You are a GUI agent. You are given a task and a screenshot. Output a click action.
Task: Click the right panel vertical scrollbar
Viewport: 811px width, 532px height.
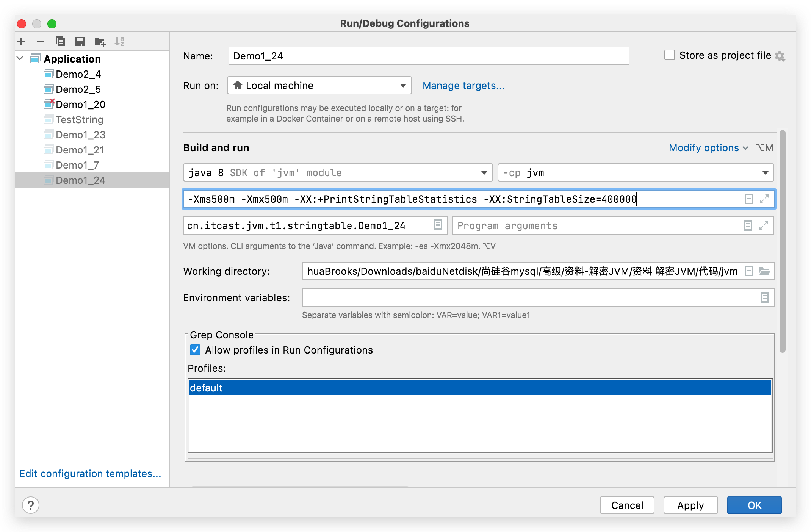coord(782,243)
